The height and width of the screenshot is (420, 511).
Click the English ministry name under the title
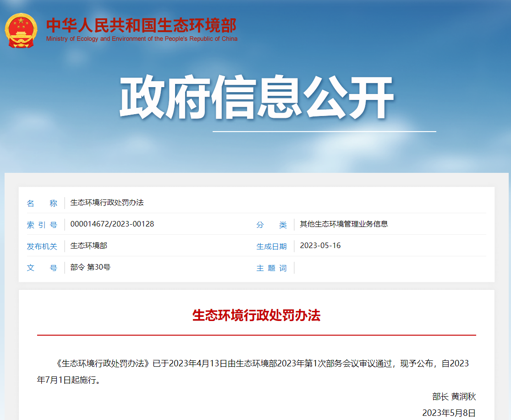coord(142,39)
